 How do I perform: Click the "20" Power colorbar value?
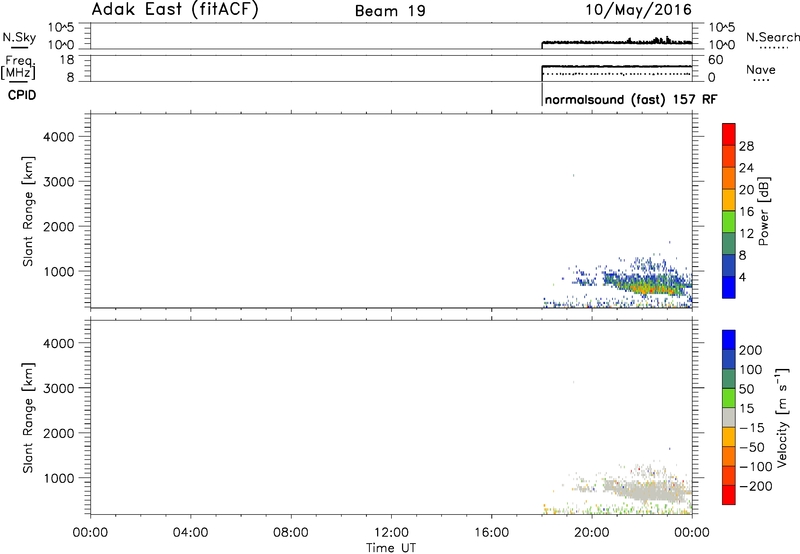[746, 190]
